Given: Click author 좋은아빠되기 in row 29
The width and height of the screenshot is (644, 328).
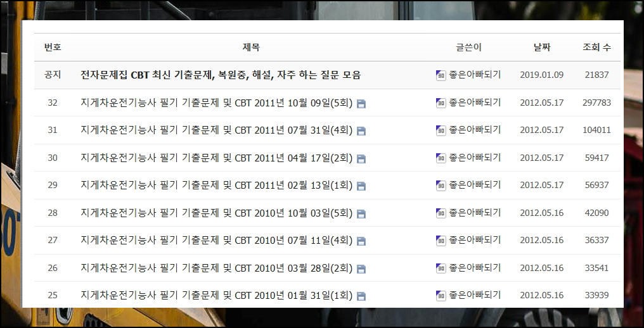Looking at the screenshot, I should [x=475, y=185].
